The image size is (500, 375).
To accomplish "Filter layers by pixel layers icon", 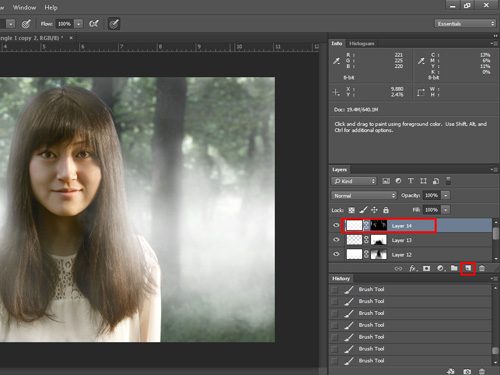I will 386,181.
